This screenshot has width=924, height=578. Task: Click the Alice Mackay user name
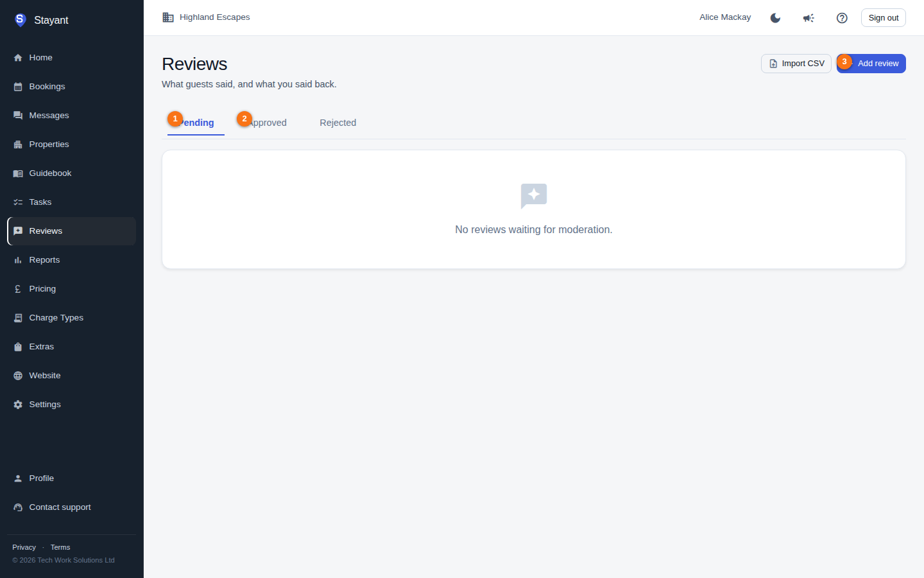click(725, 17)
